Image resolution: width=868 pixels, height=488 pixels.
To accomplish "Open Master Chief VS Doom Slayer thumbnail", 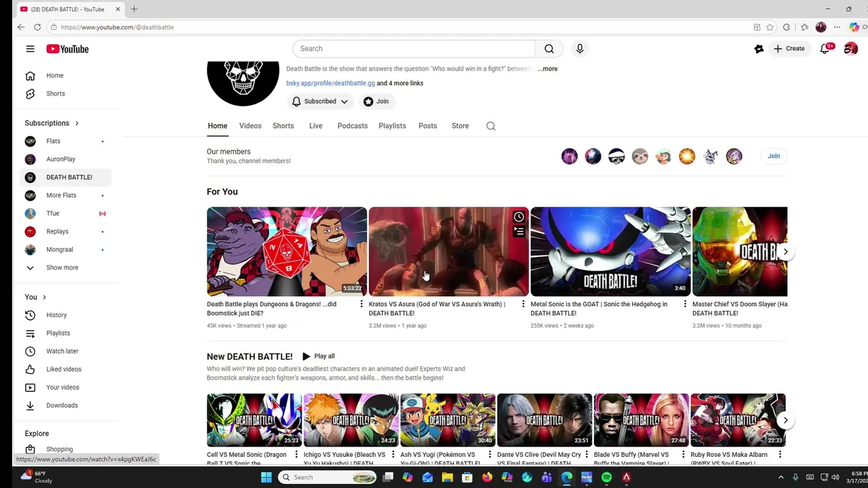I will click(740, 251).
